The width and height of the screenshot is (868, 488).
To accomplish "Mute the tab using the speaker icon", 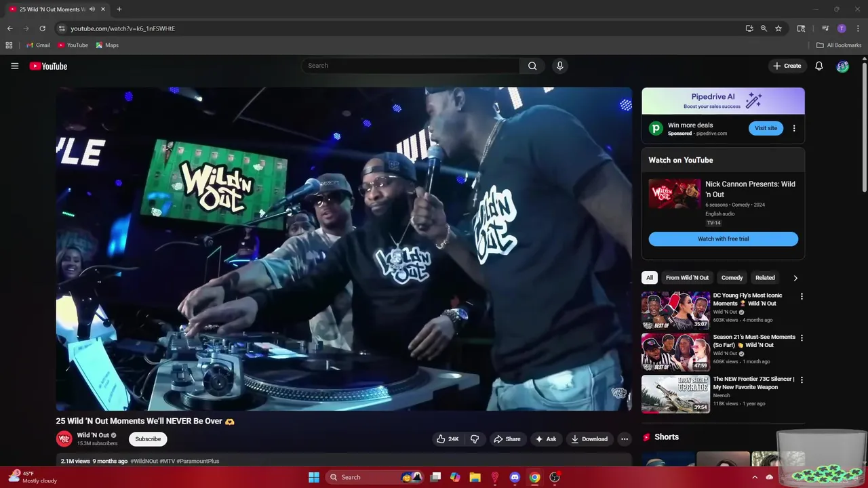I will 92,9.
